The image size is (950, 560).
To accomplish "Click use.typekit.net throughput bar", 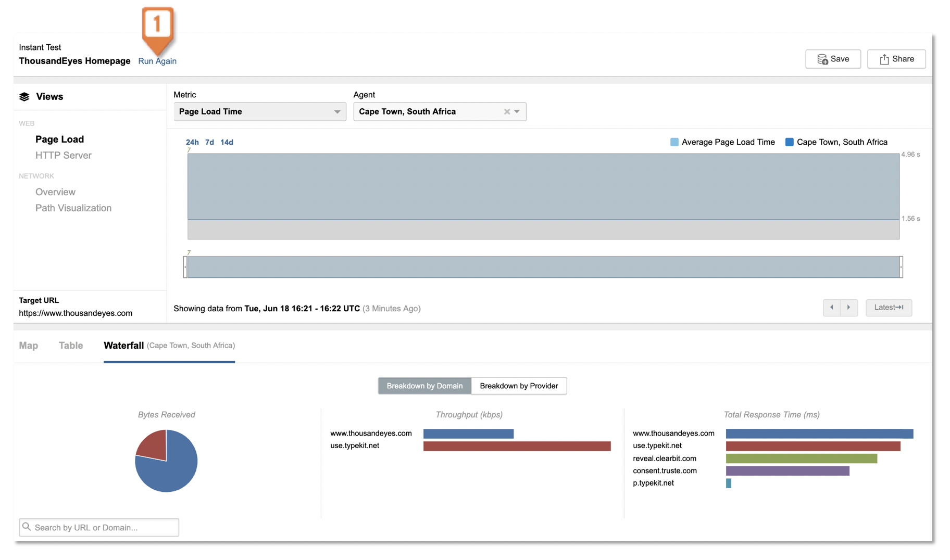I will [x=517, y=446].
